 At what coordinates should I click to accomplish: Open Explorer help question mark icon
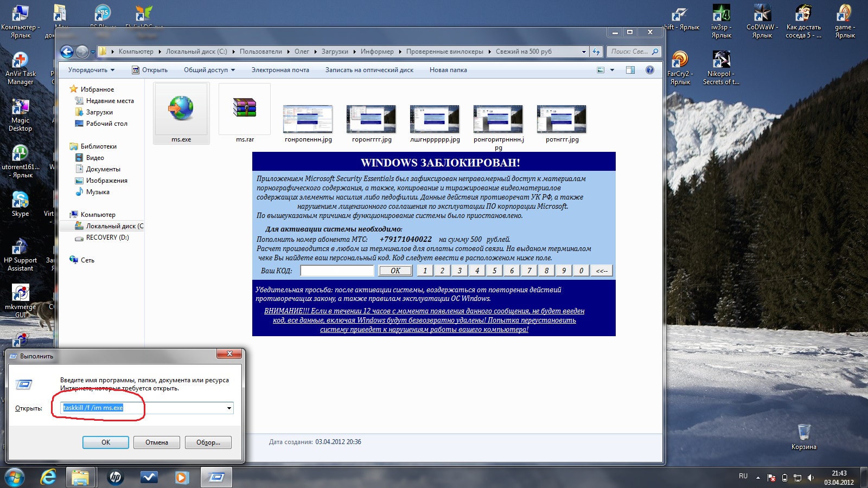point(650,70)
